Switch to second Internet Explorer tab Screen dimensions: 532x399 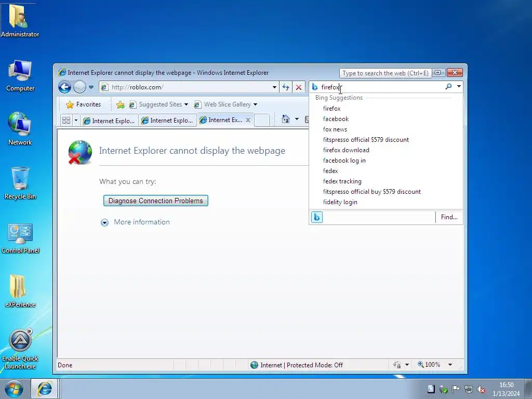click(x=167, y=121)
